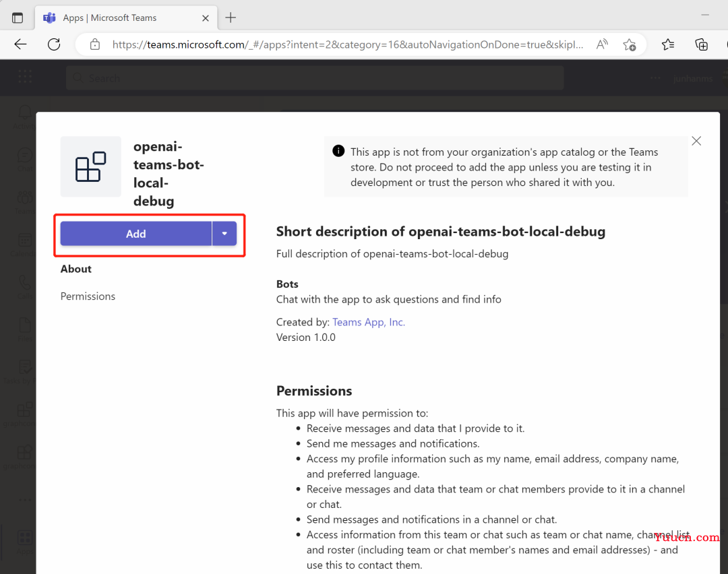The width and height of the screenshot is (728, 574).
Task: Click the Add button for the app
Action: [x=135, y=233]
